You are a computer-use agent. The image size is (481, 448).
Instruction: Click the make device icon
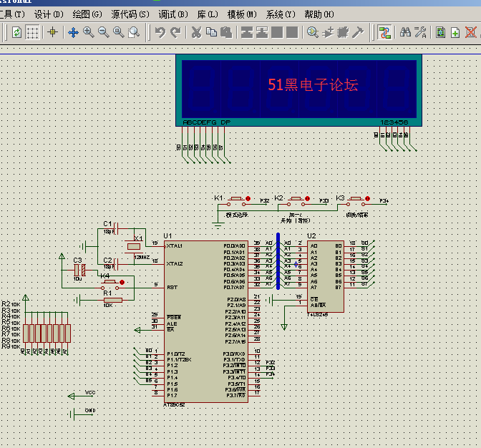328,32
